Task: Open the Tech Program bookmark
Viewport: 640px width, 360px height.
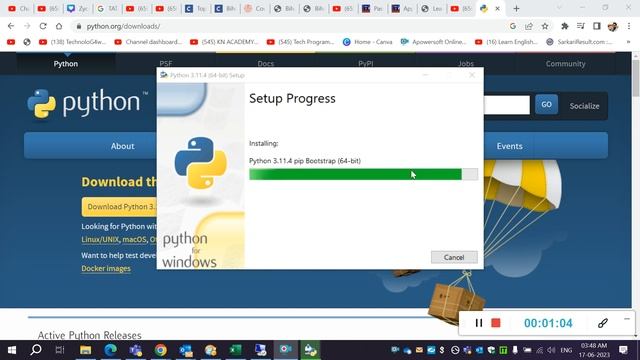Action: click(300, 42)
